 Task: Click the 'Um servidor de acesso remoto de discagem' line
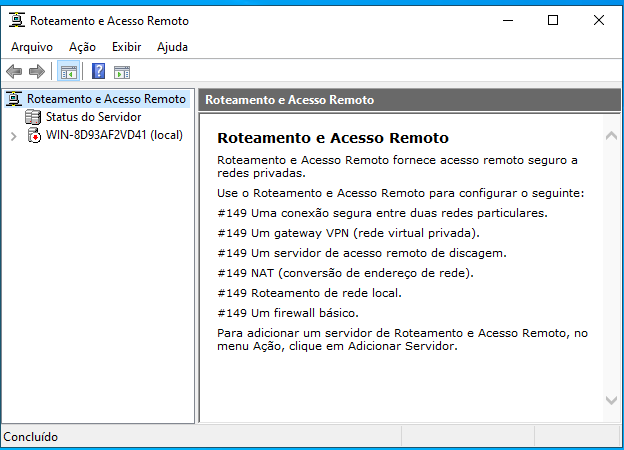tap(362, 253)
